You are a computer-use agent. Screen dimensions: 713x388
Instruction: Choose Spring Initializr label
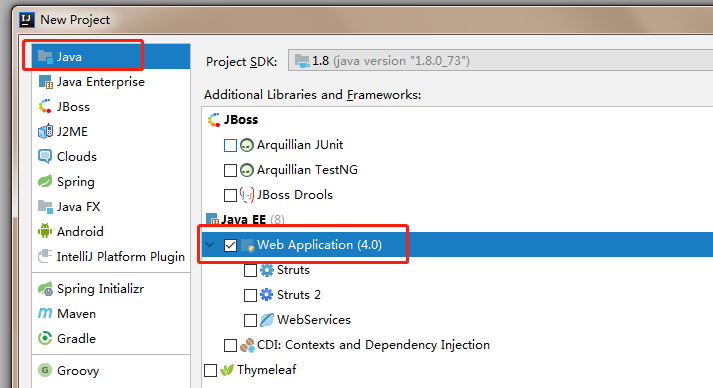point(100,289)
